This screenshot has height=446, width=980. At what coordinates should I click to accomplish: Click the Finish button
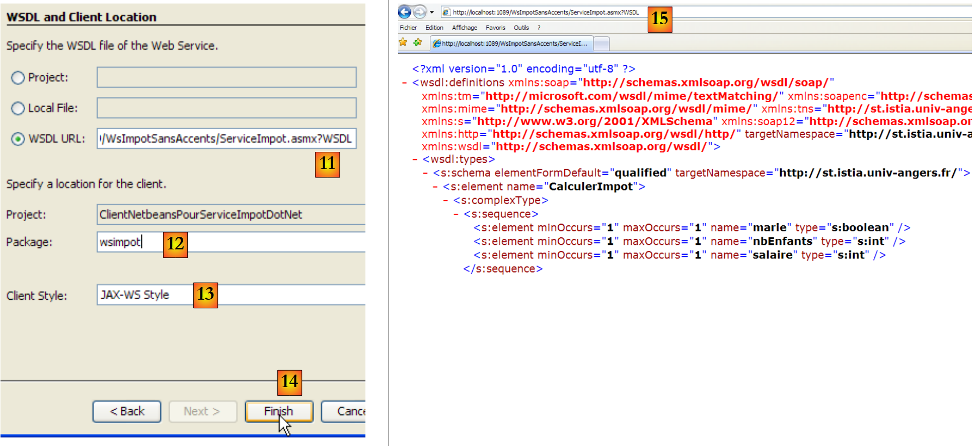tap(279, 411)
